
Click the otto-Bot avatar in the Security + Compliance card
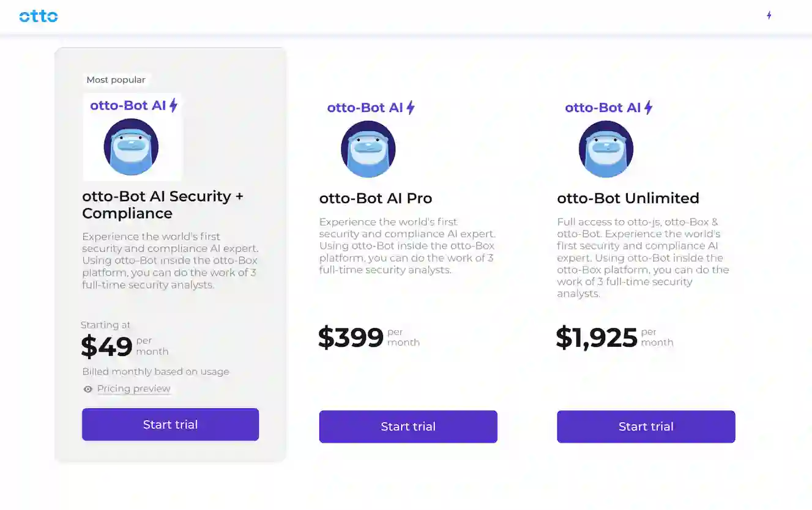pyautogui.click(x=132, y=147)
